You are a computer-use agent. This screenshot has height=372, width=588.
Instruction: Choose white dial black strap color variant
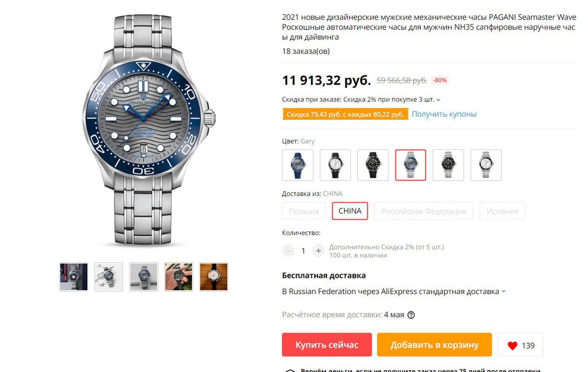click(x=335, y=165)
